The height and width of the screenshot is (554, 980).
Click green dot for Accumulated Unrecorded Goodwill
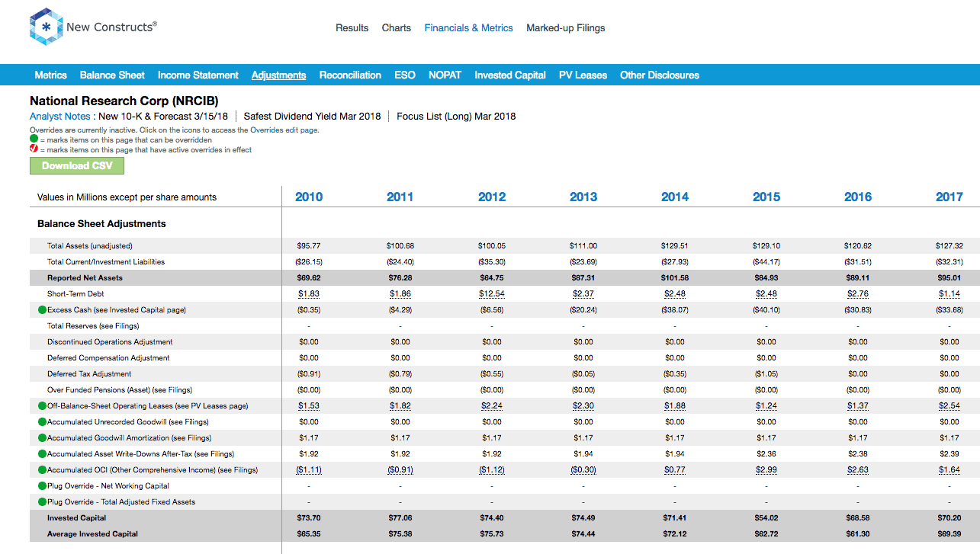coord(42,422)
